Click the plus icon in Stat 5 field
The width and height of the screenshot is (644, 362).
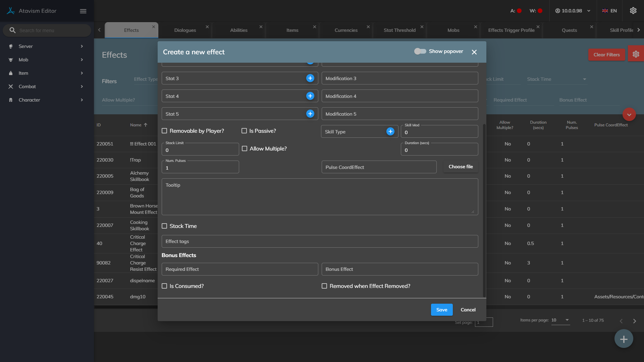(x=310, y=114)
